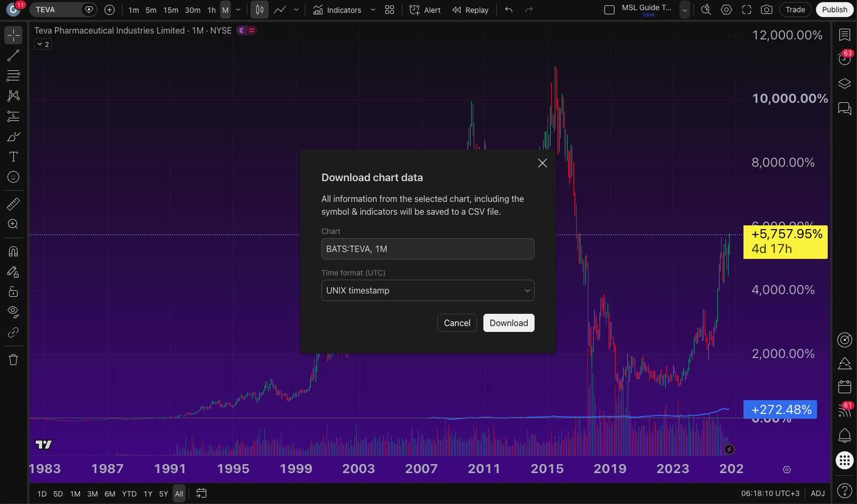Expand the indicator favorites dropdown arrow
The height and width of the screenshot is (504, 857).
[373, 10]
